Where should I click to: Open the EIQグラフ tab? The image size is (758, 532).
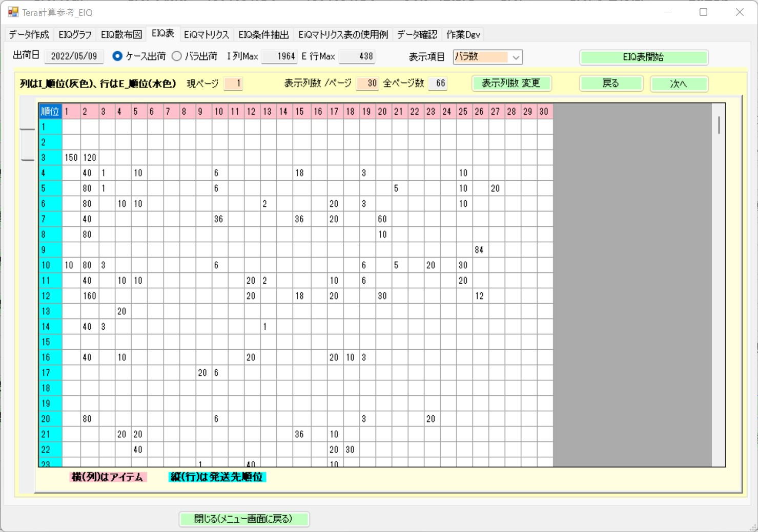pos(75,35)
